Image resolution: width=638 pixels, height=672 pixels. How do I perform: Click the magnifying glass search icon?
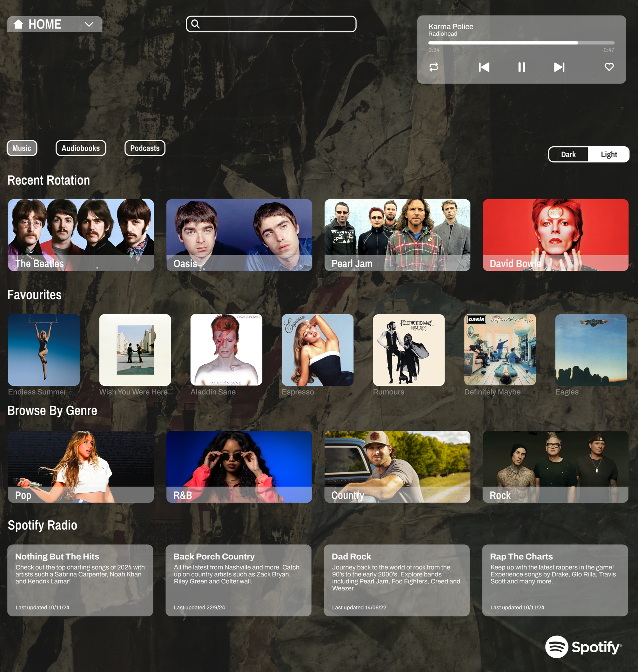pos(195,24)
